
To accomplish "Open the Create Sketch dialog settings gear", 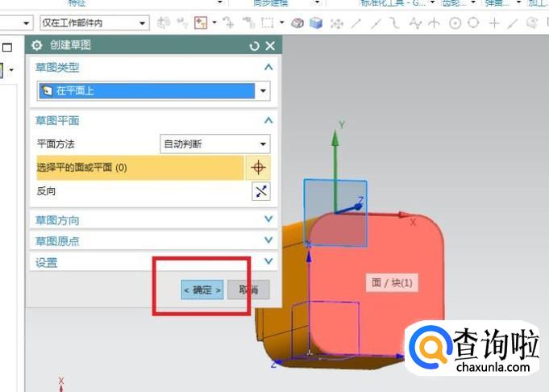I will 36,45.
